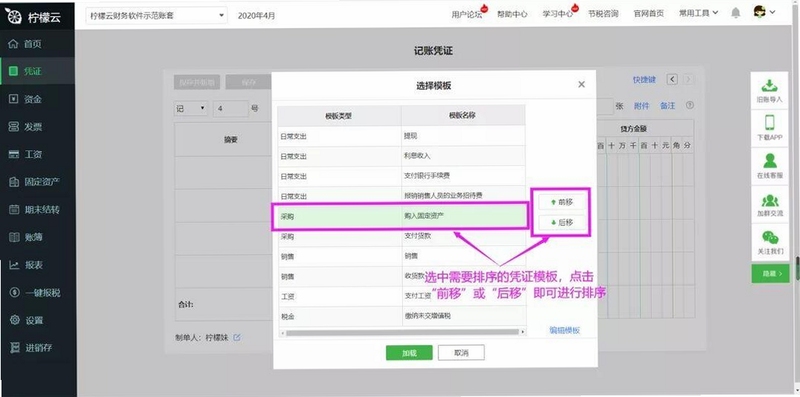The height and width of the screenshot is (397, 800).
Task: Click the 2020年4月 period selector
Action: tap(256, 16)
